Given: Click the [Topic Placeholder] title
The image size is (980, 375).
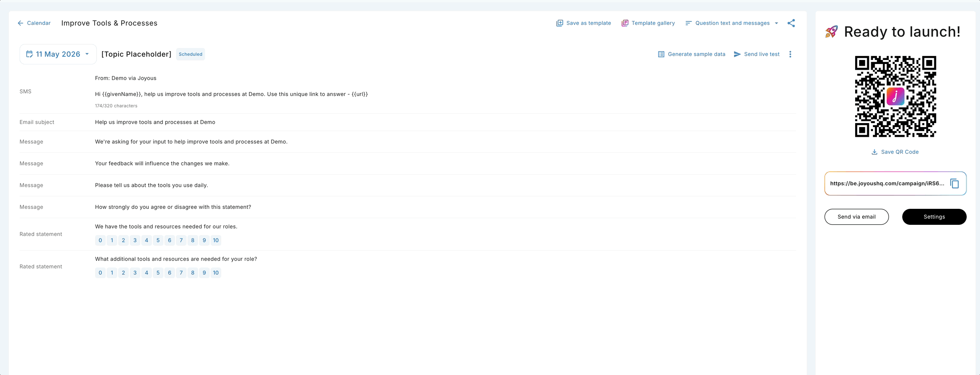Looking at the screenshot, I should point(136,54).
